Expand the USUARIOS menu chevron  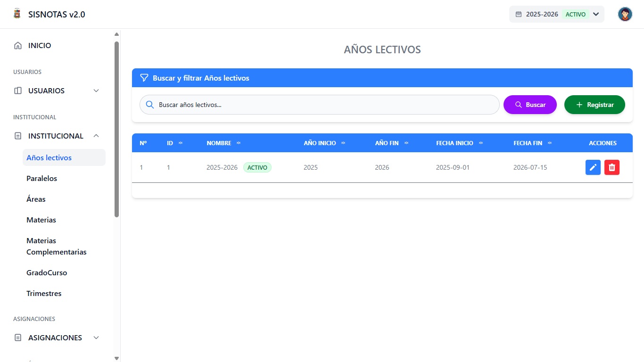[96, 90]
